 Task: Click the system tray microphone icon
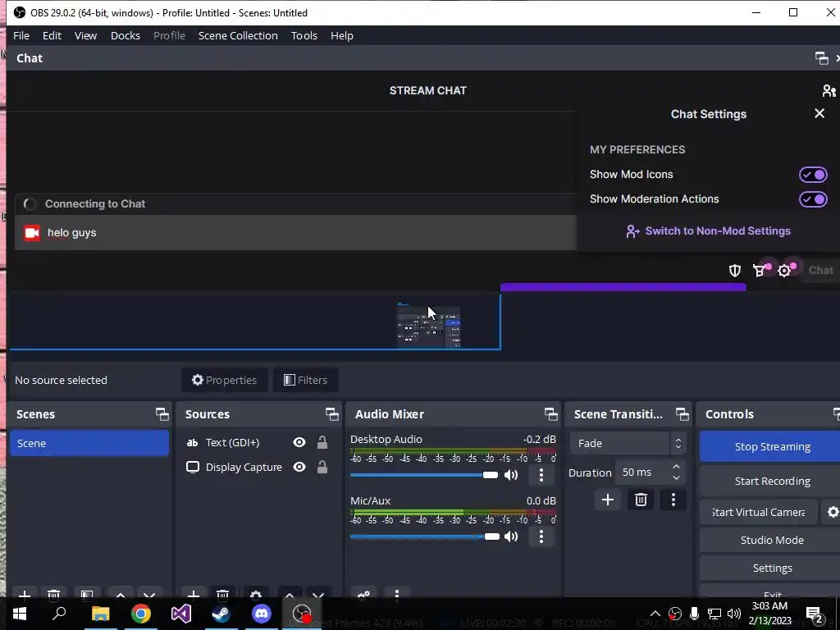(694, 614)
